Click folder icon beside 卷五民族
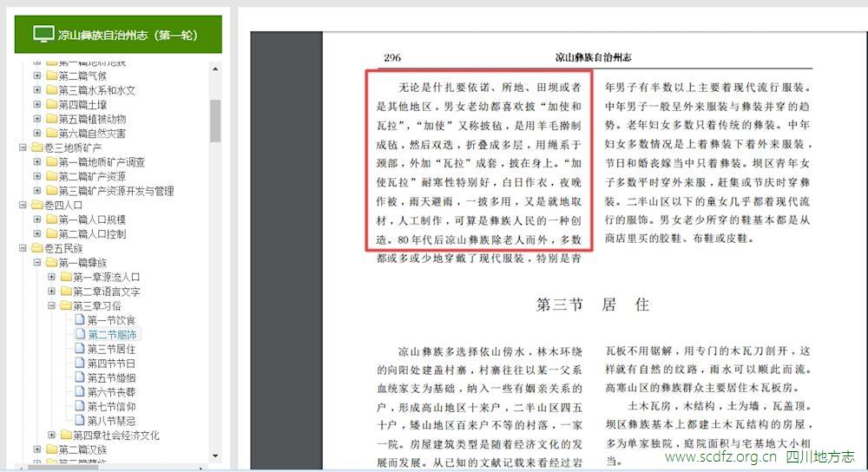This screenshot has width=868, height=472. pos(37,248)
